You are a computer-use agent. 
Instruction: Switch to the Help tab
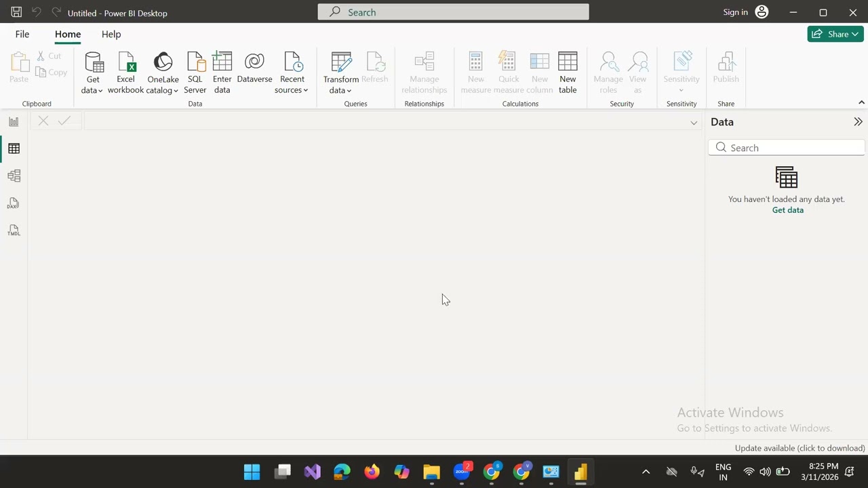point(111,34)
